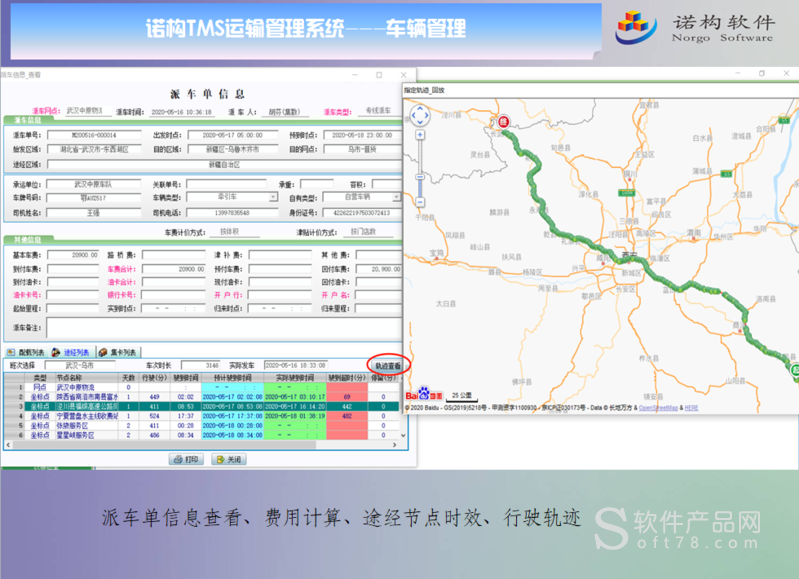Open the HERE map data link
Image resolution: width=799 pixels, height=579 pixels.
tap(691, 408)
